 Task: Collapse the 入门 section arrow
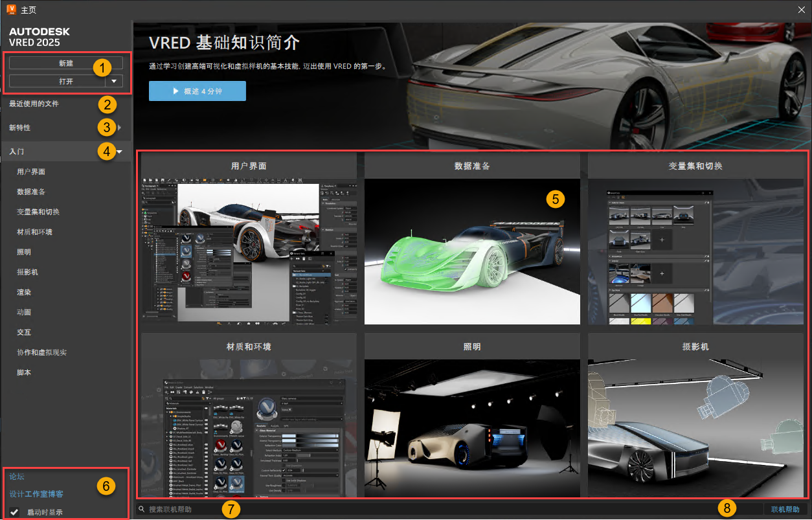coord(120,152)
